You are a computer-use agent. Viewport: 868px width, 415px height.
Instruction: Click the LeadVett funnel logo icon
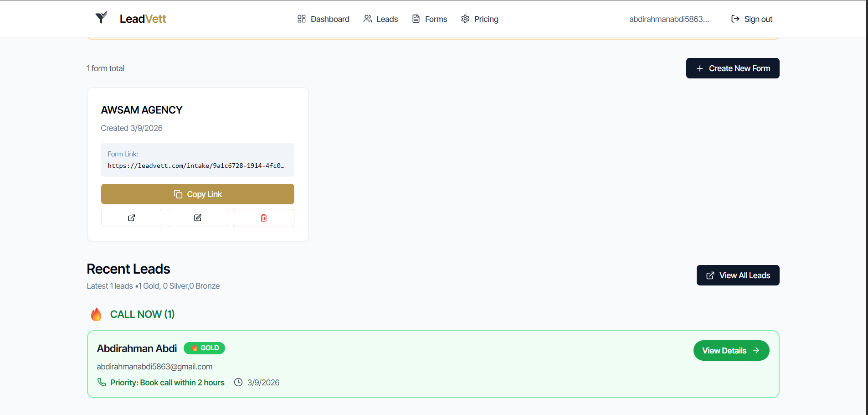pyautogui.click(x=101, y=18)
